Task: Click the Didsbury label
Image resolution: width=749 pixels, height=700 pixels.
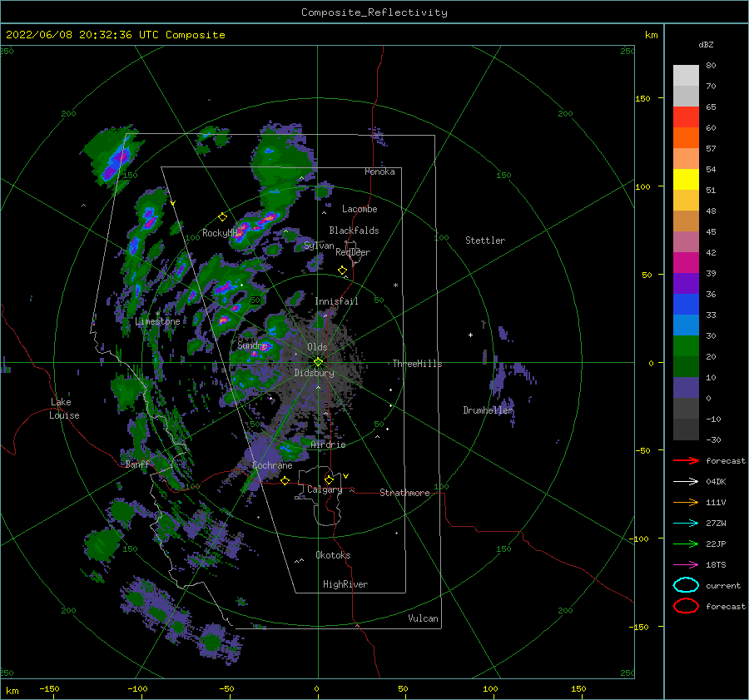Action: click(x=314, y=373)
